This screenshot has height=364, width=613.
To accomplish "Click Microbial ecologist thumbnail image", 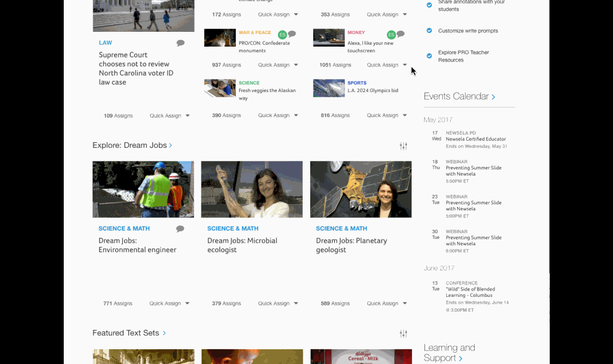I will (x=252, y=189).
